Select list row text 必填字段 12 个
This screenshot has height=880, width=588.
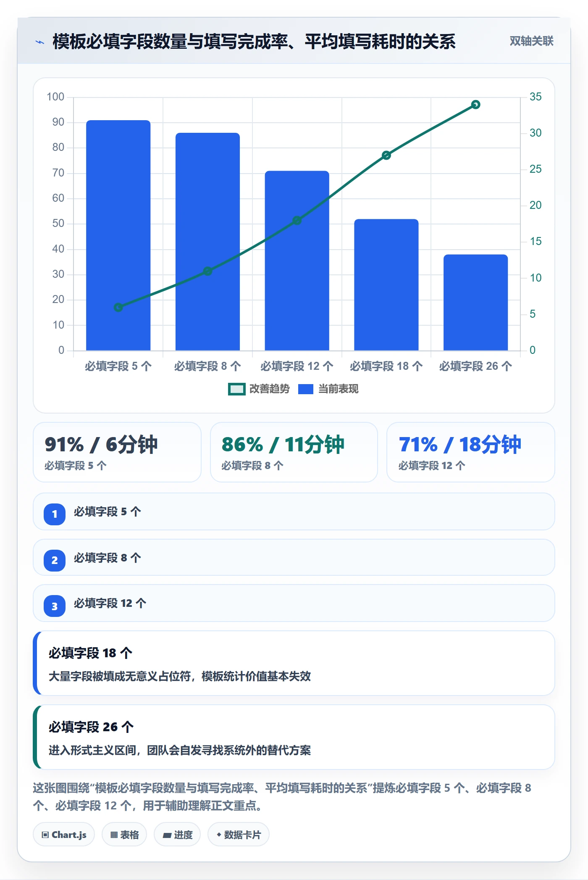click(x=110, y=603)
